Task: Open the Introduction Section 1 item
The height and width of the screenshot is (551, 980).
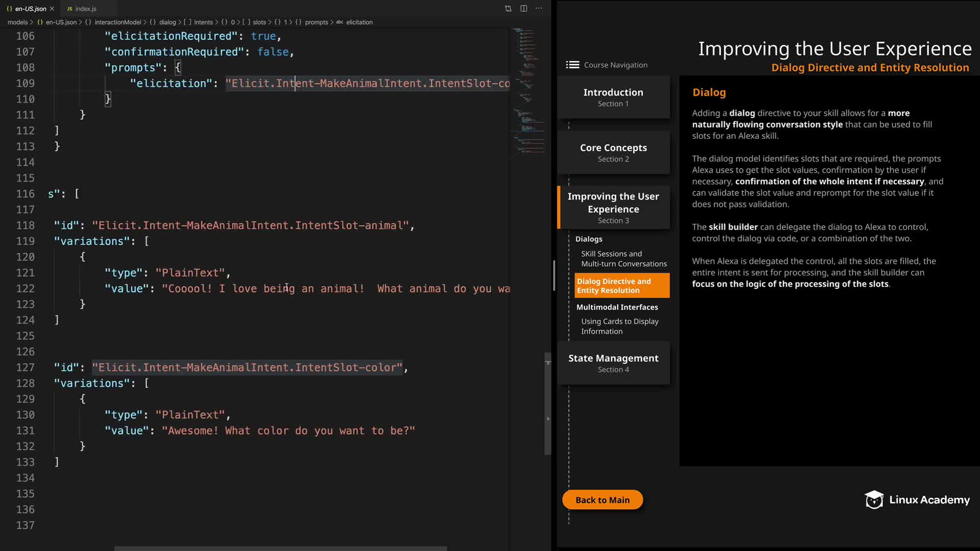Action: click(x=613, y=97)
